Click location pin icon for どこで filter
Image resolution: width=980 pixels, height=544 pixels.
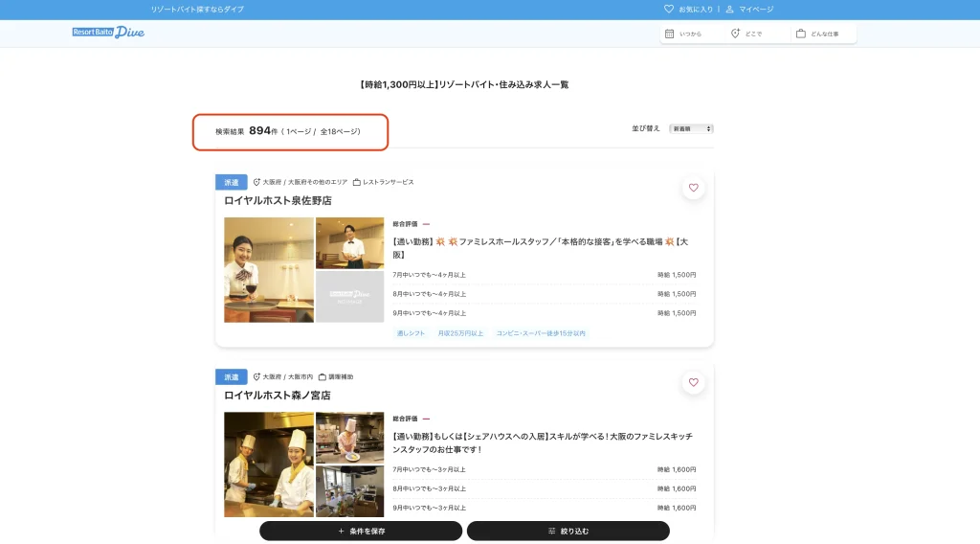coord(736,34)
